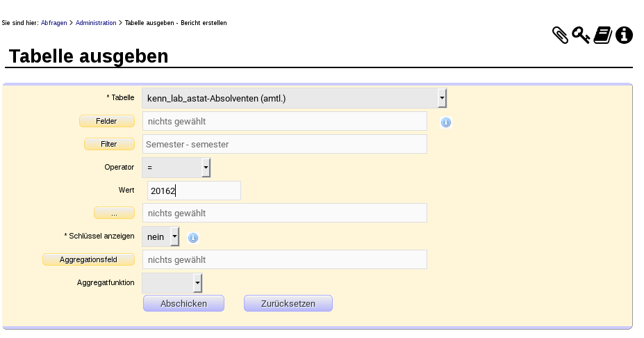Open the Operator dropdown
This screenshot has height=338, width=644.
206,168
